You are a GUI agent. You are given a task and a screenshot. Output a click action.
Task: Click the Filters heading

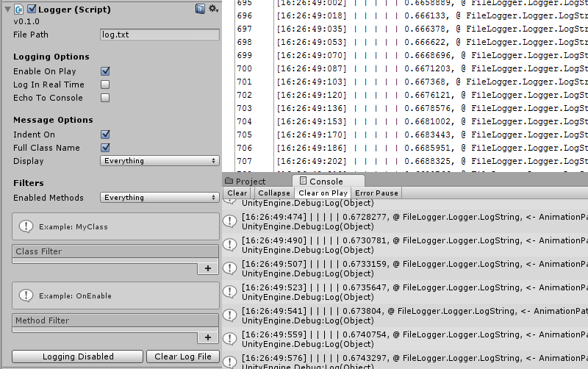coord(29,183)
